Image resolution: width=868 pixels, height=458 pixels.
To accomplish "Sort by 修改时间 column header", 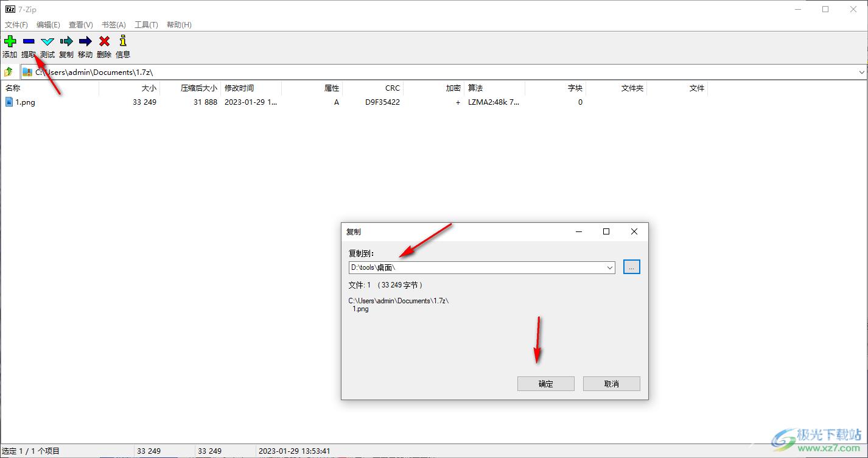I will (251, 88).
